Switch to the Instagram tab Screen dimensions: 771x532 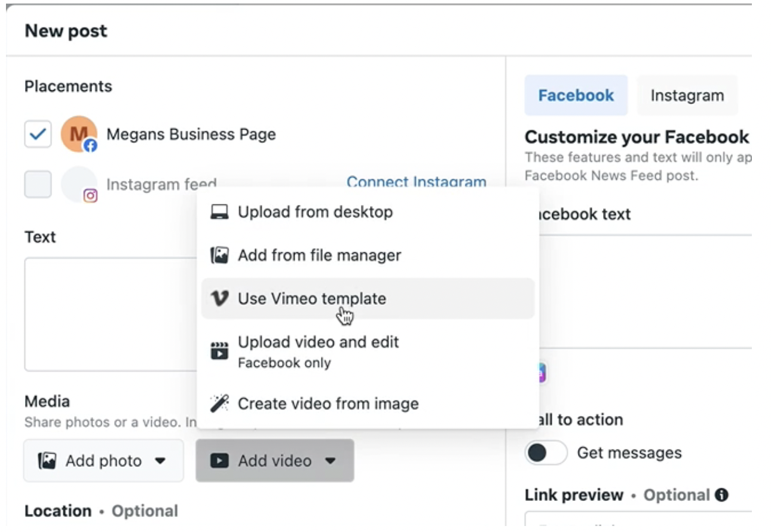pos(687,95)
